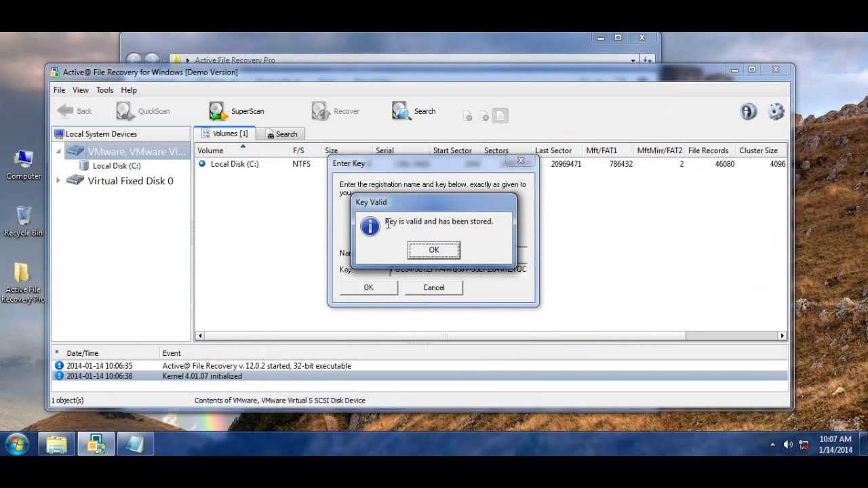Select Local Disk (C:) in device tree
Viewport: 868px width, 488px height.
pyautogui.click(x=117, y=166)
